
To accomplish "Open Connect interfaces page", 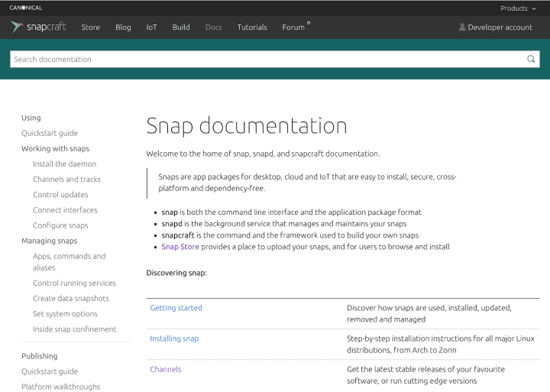I will coord(65,210).
